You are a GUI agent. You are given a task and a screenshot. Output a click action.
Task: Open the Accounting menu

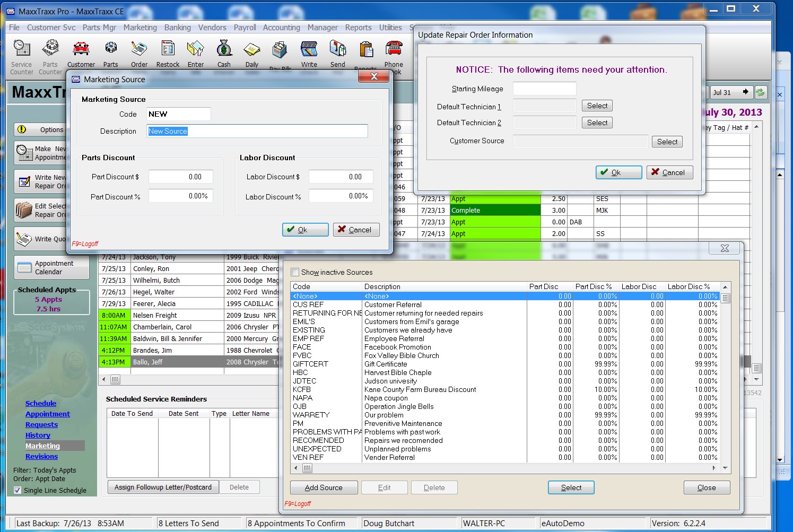pyautogui.click(x=282, y=28)
